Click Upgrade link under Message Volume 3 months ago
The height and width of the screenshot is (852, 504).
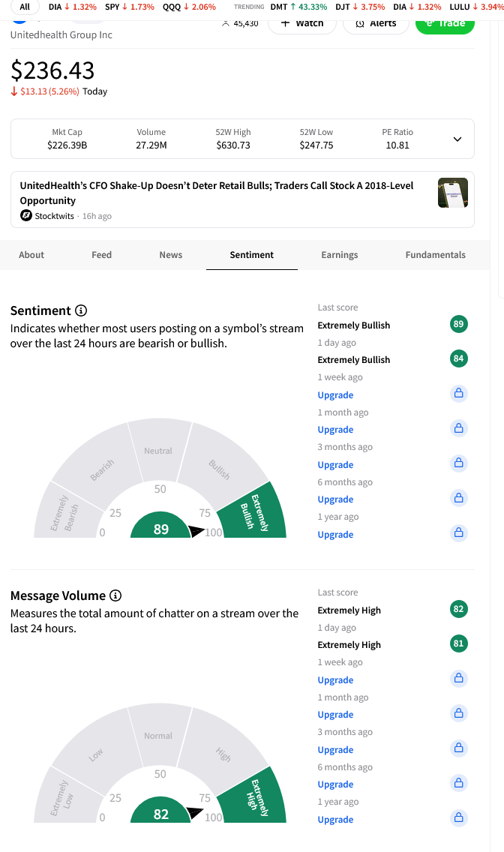[x=336, y=750]
